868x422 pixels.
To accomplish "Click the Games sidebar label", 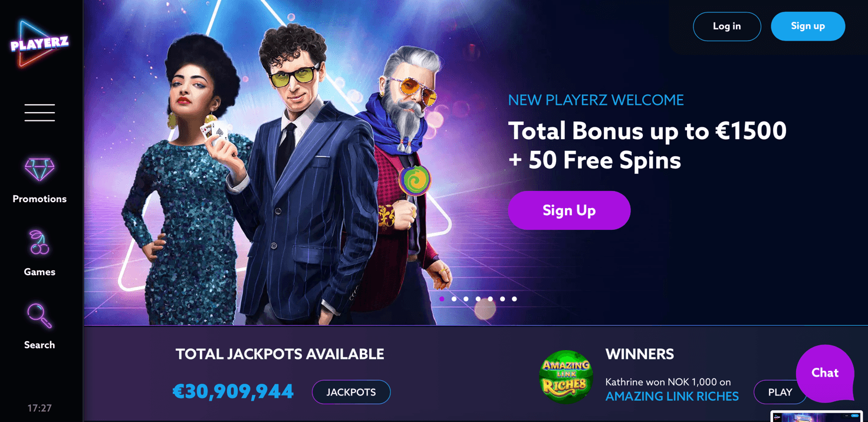I will [40, 272].
